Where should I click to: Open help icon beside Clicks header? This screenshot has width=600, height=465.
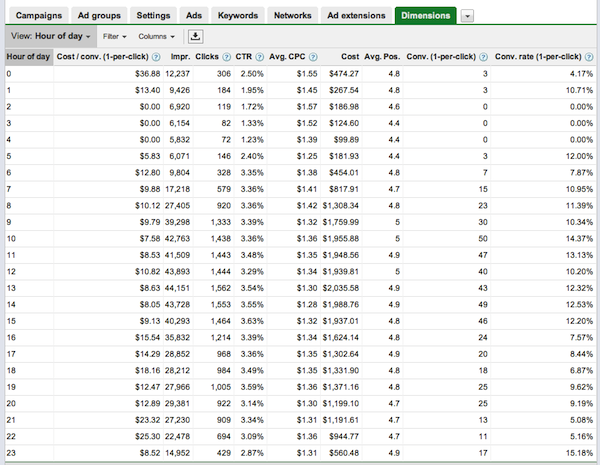[x=227, y=57]
